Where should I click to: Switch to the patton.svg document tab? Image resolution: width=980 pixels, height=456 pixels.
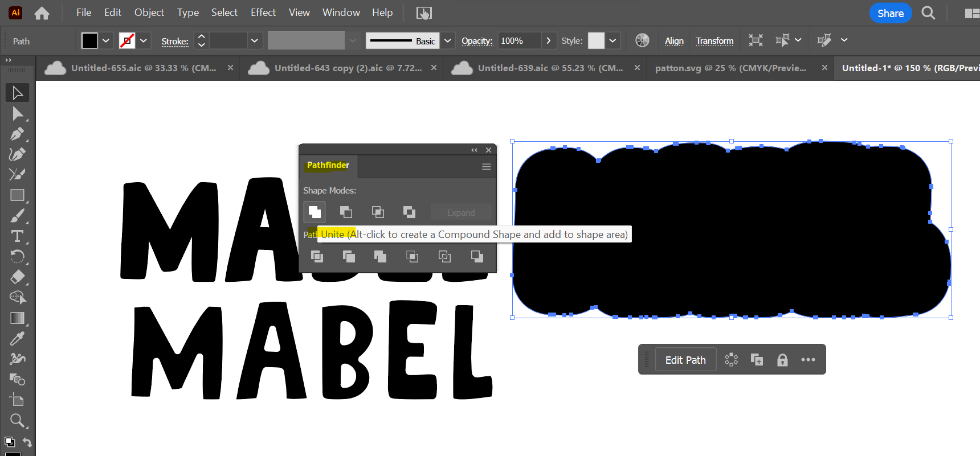pos(730,68)
